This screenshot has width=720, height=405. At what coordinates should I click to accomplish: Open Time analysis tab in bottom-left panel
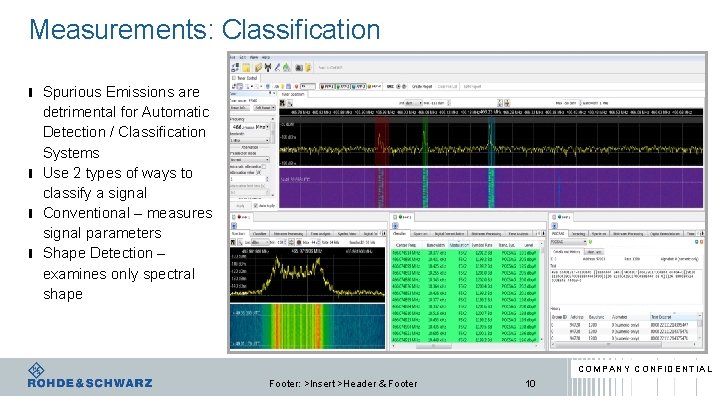[x=320, y=234]
